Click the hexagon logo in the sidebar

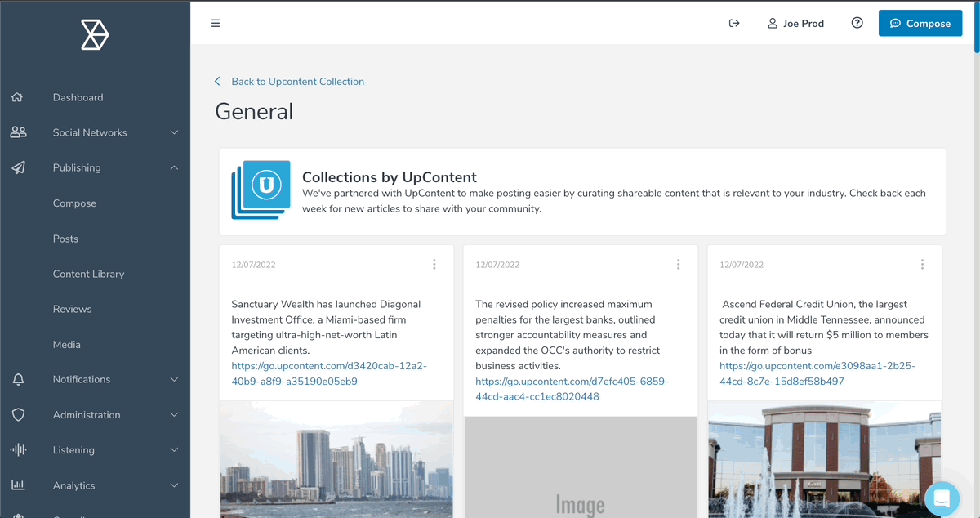pyautogui.click(x=95, y=34)
